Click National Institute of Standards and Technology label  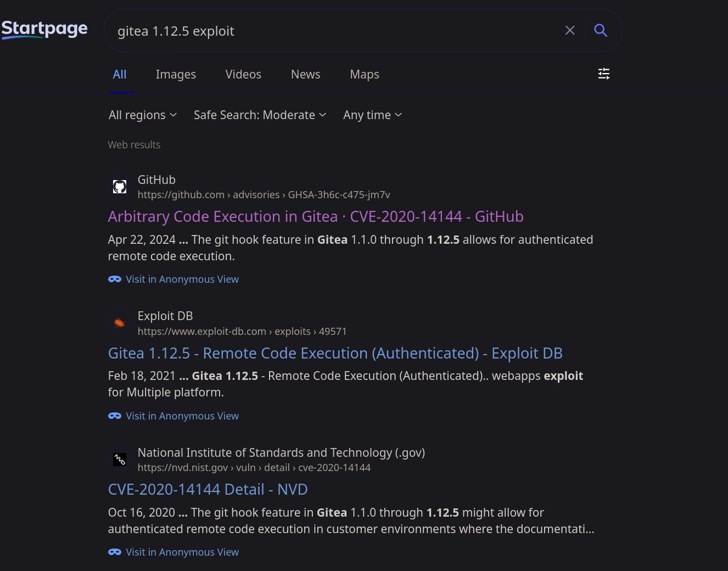pos(281,452)
